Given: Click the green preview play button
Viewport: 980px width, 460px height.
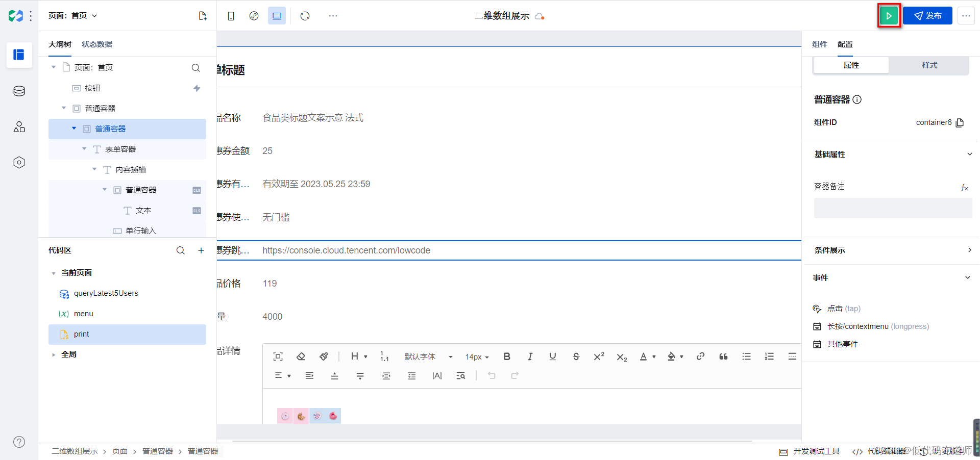Looking at the screenshot, I should pos(889,16).
